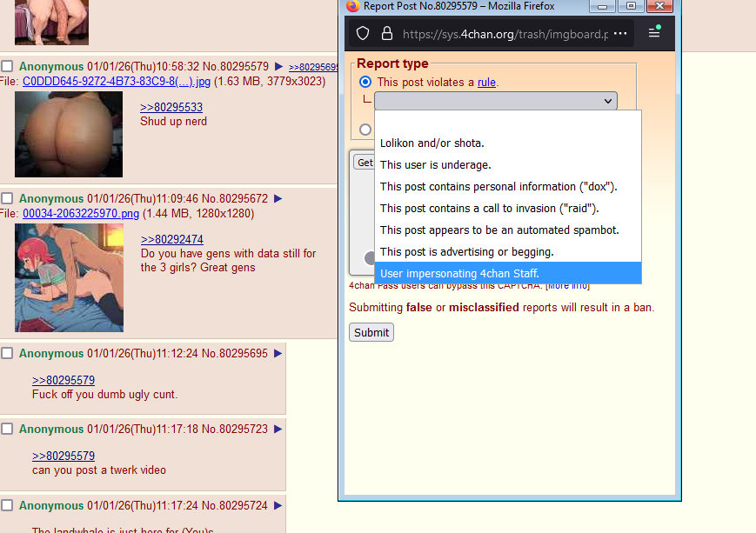Click 'Do you have gens with data' text
Viewport: 756px width, 533px height.
click(228, 260)
